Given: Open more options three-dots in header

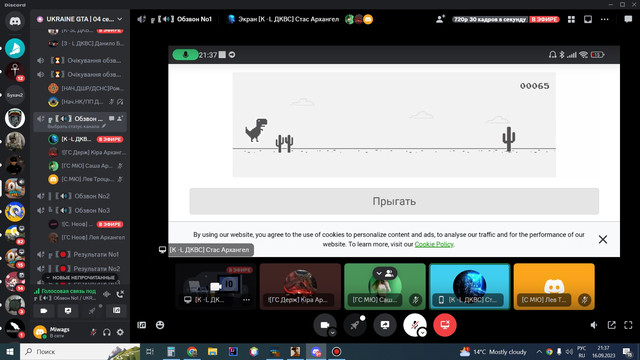Looking at the screenshot, I should [x=604, y=19].
